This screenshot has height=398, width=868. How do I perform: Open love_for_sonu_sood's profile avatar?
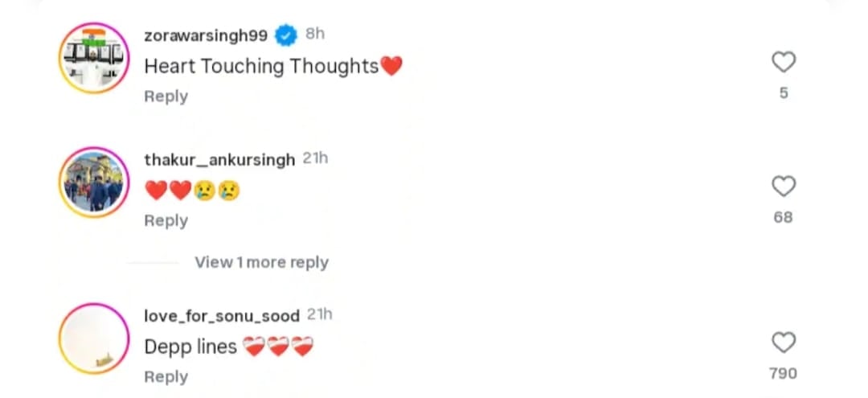[x=94, y=339]
